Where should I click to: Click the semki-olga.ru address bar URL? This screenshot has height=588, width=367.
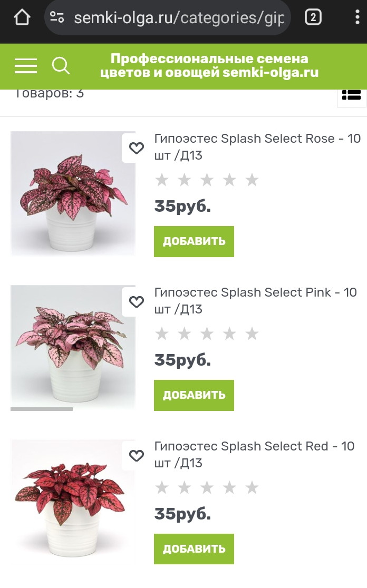point(178,18)
